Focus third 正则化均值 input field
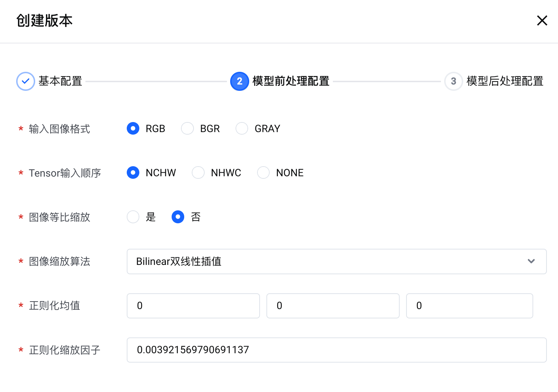This screenshot has height=392, width=558. (x=469, y=306)
